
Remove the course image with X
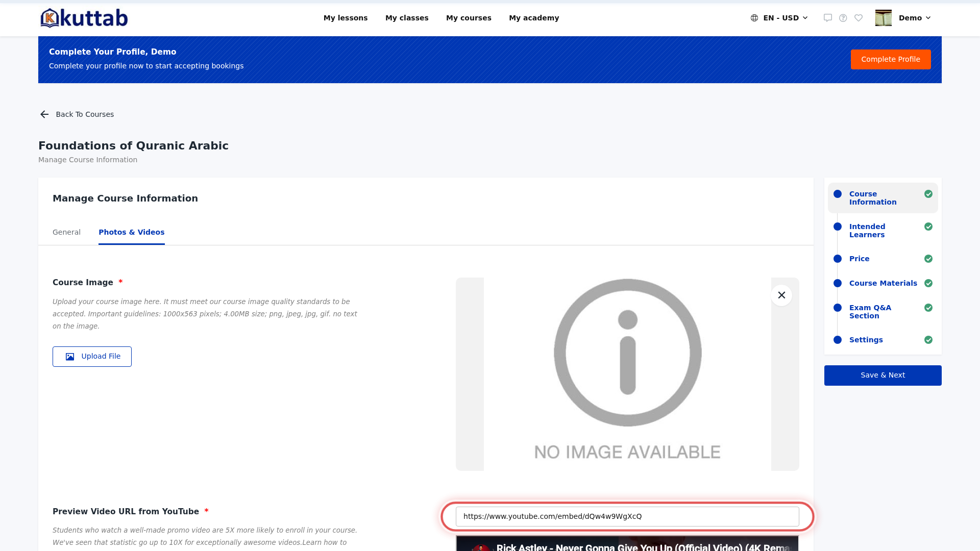781,295
